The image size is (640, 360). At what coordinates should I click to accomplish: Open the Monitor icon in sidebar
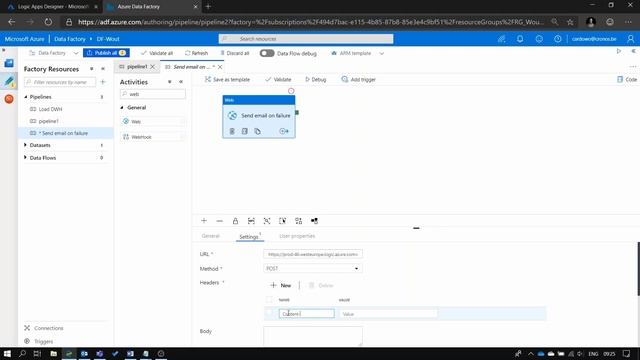point(9,99)
